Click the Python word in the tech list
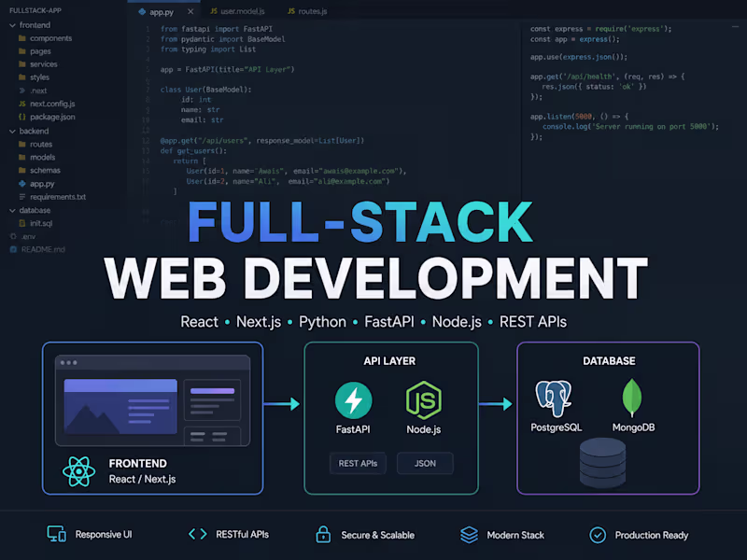 322,322
